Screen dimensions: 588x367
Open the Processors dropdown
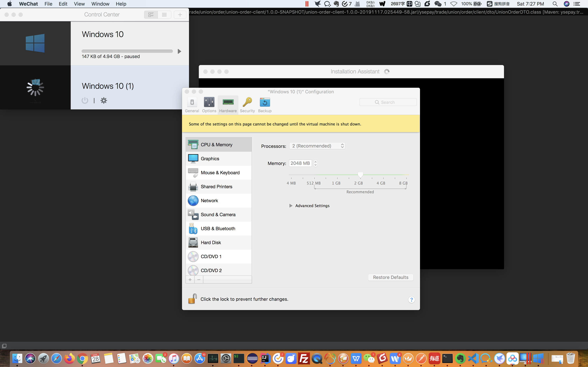[x=317, y=146]
